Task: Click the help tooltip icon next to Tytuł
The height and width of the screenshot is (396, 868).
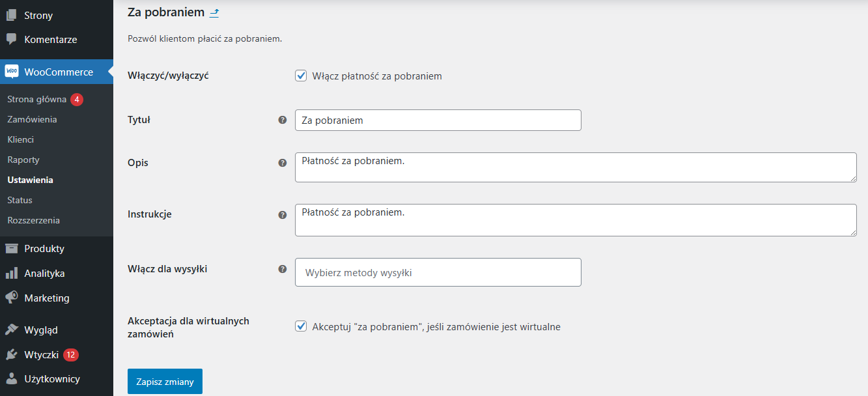Action: pyautogui.click(x=283, y=120)
